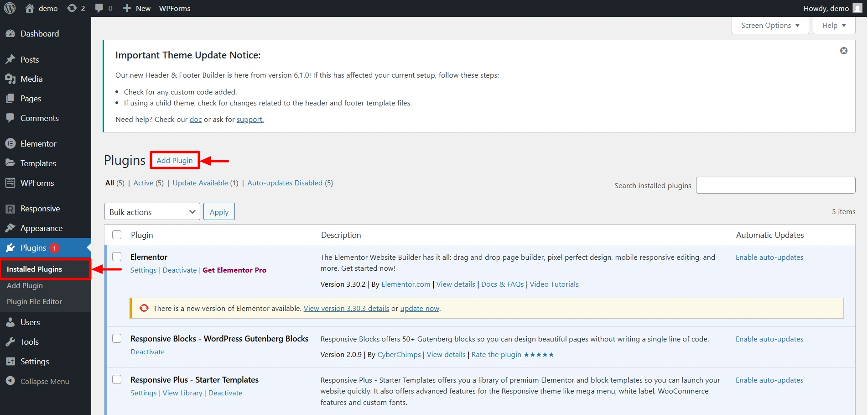The height and width of the screenshot is (415, 868).
Task: Open the doc link in notice
Action: point(196,119)
